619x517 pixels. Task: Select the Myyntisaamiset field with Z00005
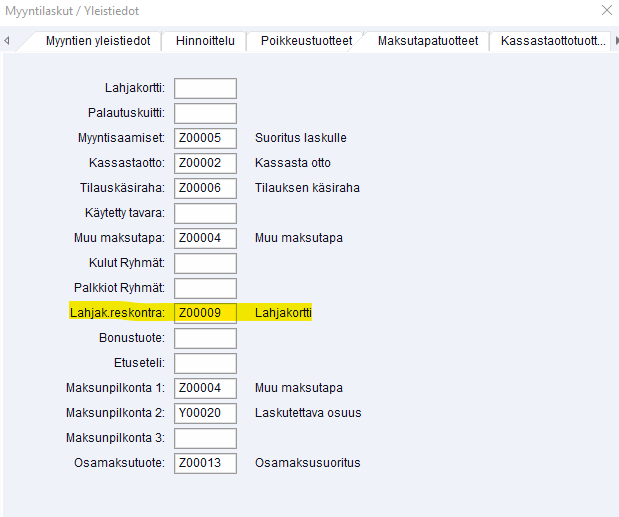(205, 138)
